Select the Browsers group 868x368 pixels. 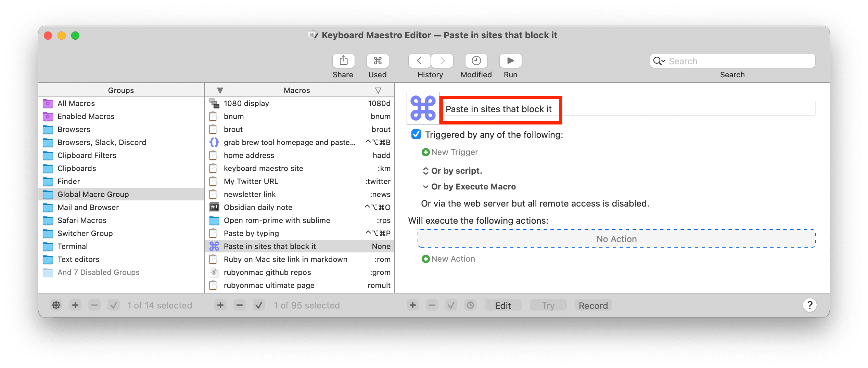click(x=122, y=129)
